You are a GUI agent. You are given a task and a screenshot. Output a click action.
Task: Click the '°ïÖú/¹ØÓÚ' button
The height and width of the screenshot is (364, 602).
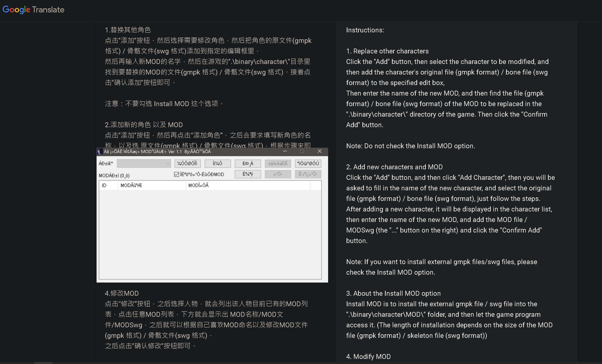pos(308,164)
